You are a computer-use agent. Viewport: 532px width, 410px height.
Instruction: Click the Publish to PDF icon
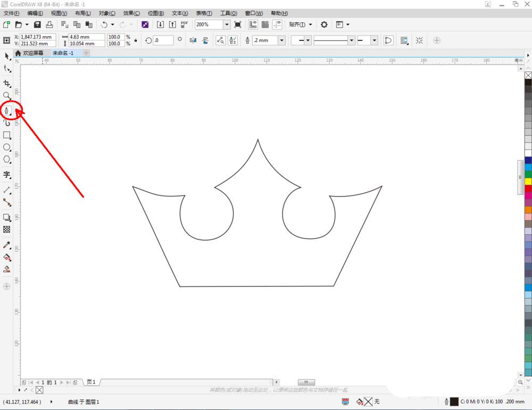pos(184,24)
